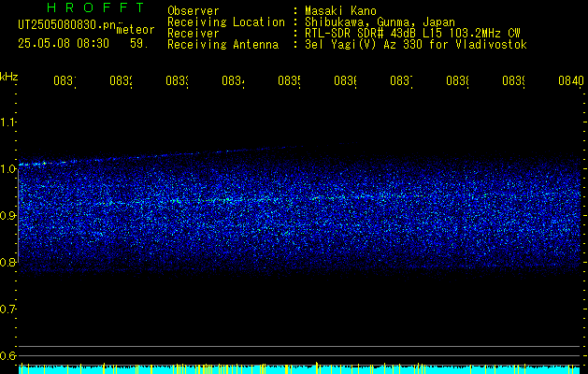This screenshot has width=588, height=374.
Task: Click the kHz axis unit label
Action: point(9,77)
